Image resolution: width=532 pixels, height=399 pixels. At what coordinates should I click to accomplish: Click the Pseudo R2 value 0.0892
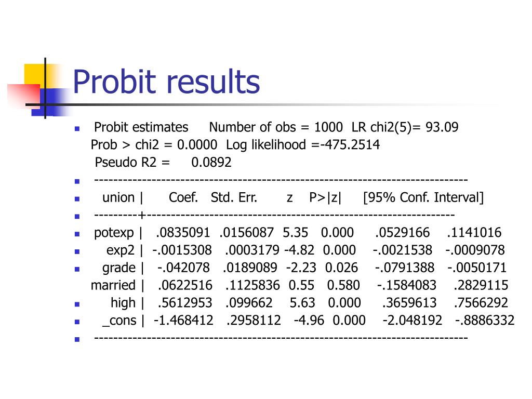pyautogui.click(x=211, y=163)
